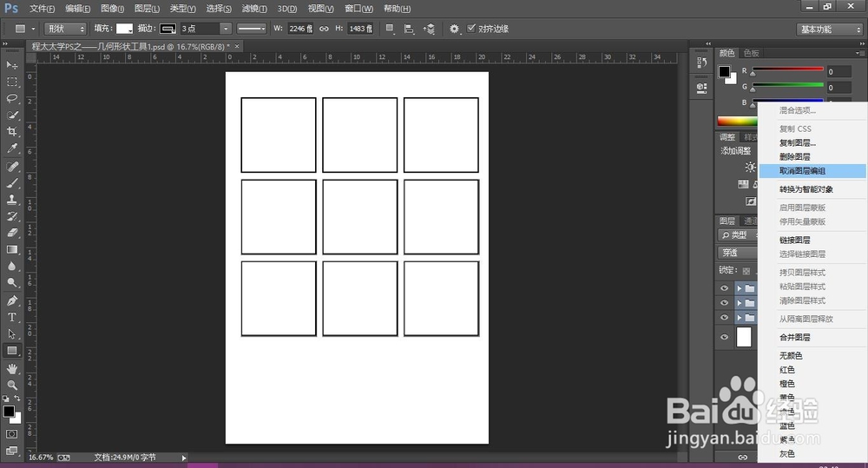Toggle lock transparent pixels icon
The height and width of the screenshot is (468, 868).
[746, 271]
